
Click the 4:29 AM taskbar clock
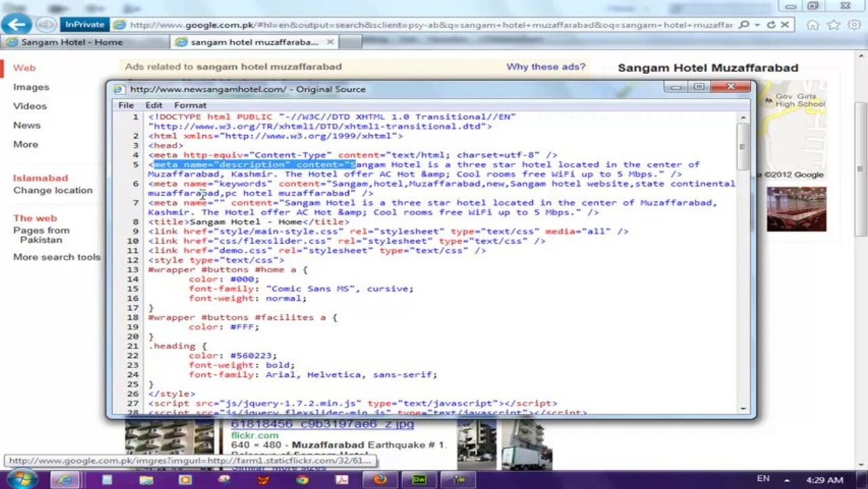pyautogui.click(x=825, y=479)
